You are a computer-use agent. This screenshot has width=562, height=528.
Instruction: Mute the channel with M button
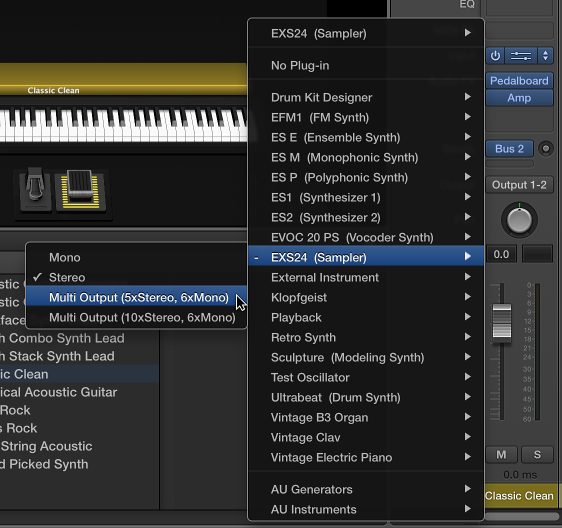click(x=501, y=455)
